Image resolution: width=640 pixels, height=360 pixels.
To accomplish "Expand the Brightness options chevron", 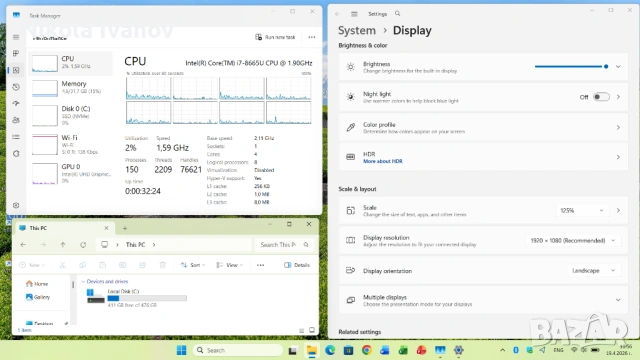I will [618, 67].
